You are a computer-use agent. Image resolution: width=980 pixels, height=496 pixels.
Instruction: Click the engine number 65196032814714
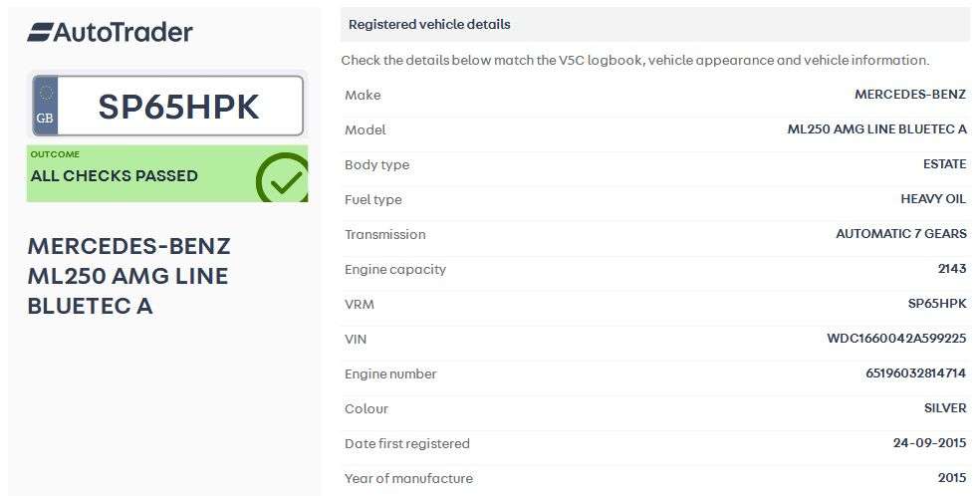915,373
